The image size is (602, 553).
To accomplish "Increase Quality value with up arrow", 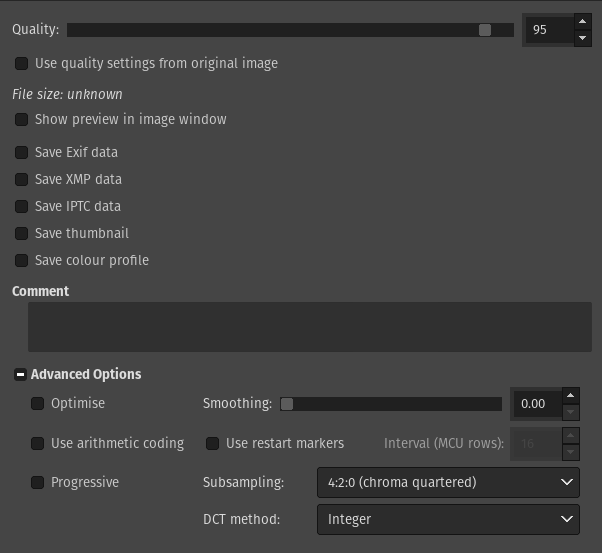I will (x=582, y=22).
